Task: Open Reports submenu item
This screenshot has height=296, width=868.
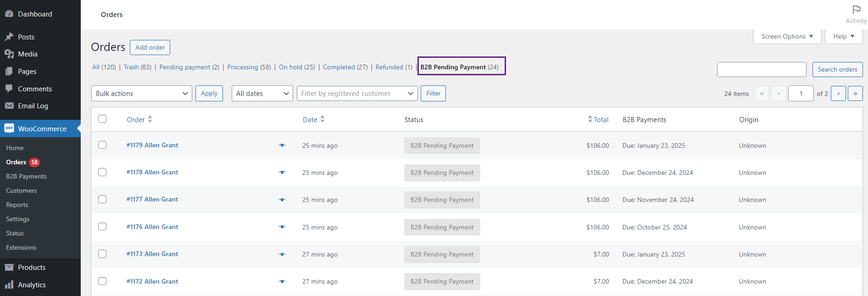Action: (17, 205)
